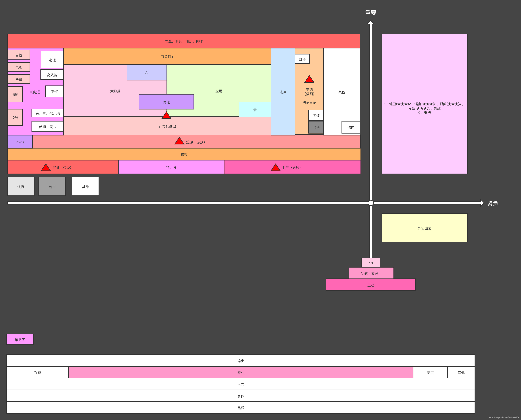
Task: Click the 帕勒芒 label
Action: [35, 92]
